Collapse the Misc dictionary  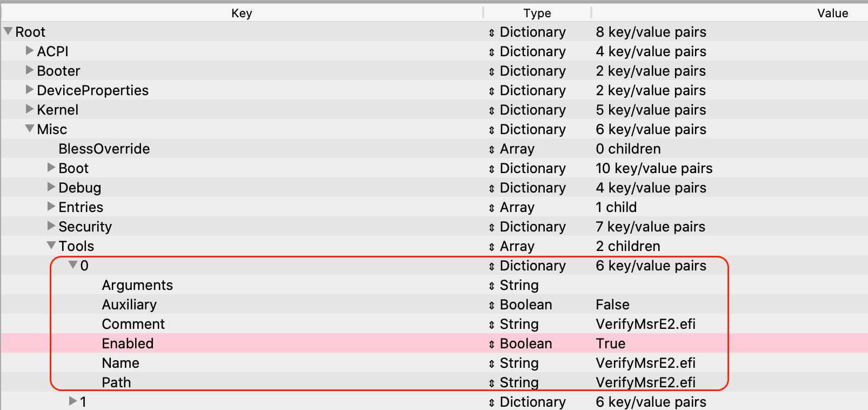pyautogui.click(x=30, y=129)
